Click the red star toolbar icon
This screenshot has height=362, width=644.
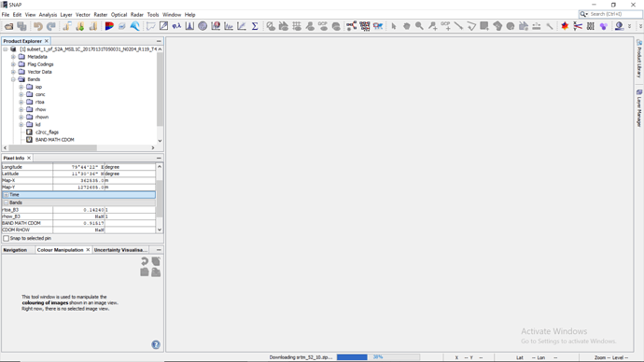point(566,26)
